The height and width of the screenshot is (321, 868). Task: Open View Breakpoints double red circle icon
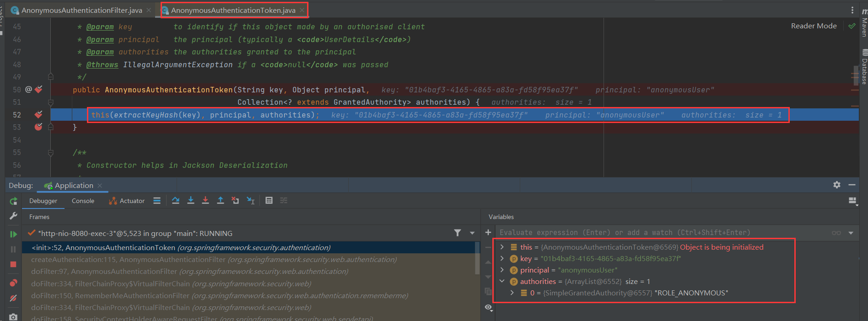13,283
